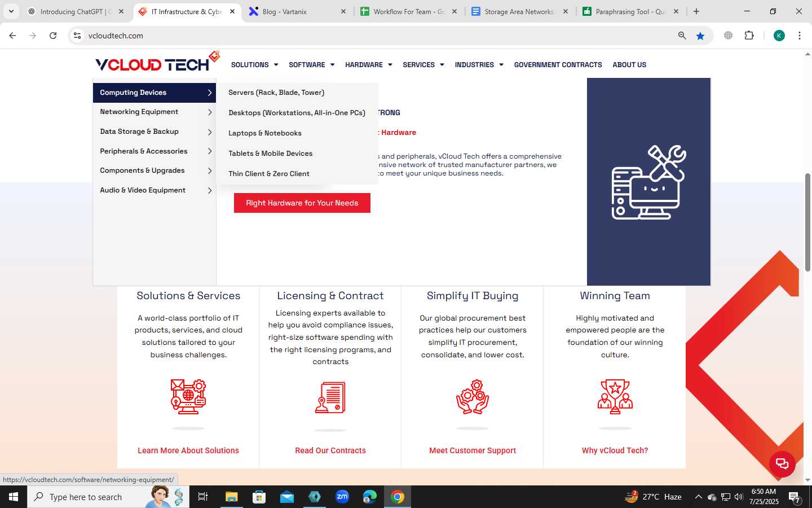
Task: Click the Licensing & Contract document icon
Action: [x=330, y=397]
